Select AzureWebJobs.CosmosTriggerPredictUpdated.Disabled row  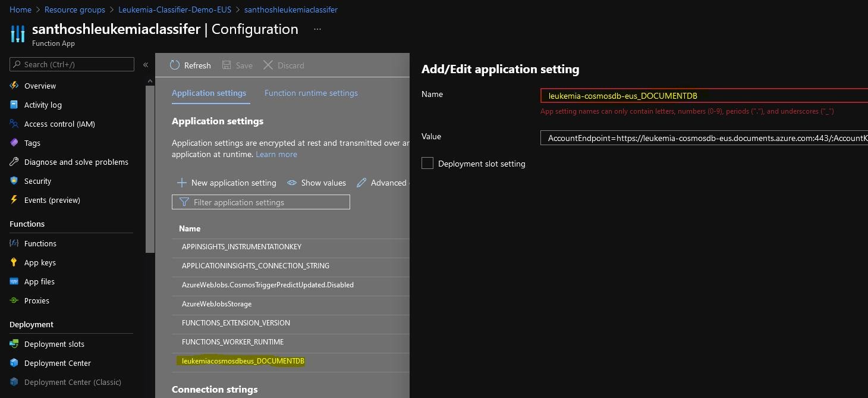click(x=291, y=285)
